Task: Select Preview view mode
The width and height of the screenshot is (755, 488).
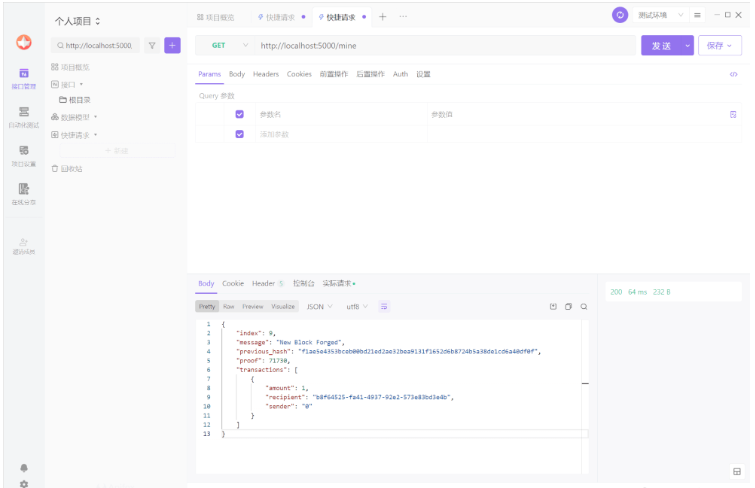Action: (x=253, y=306)
